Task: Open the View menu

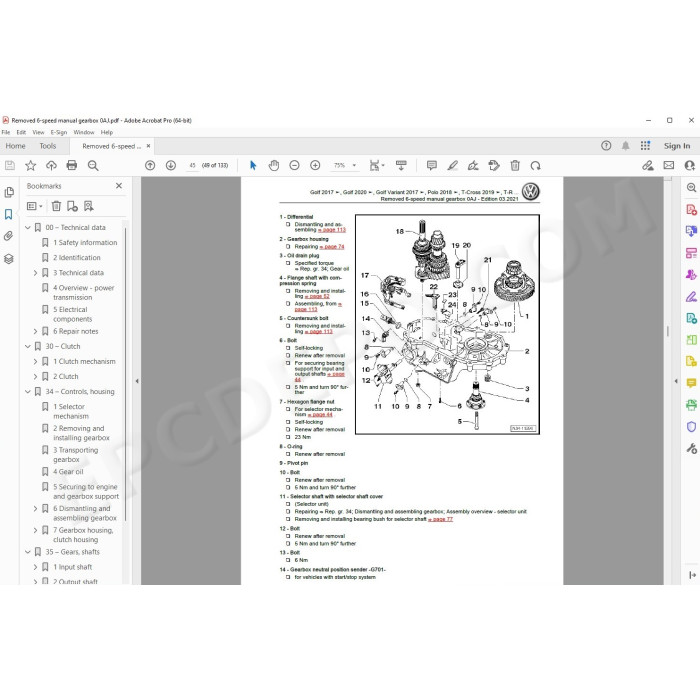Action: point(38,133)
